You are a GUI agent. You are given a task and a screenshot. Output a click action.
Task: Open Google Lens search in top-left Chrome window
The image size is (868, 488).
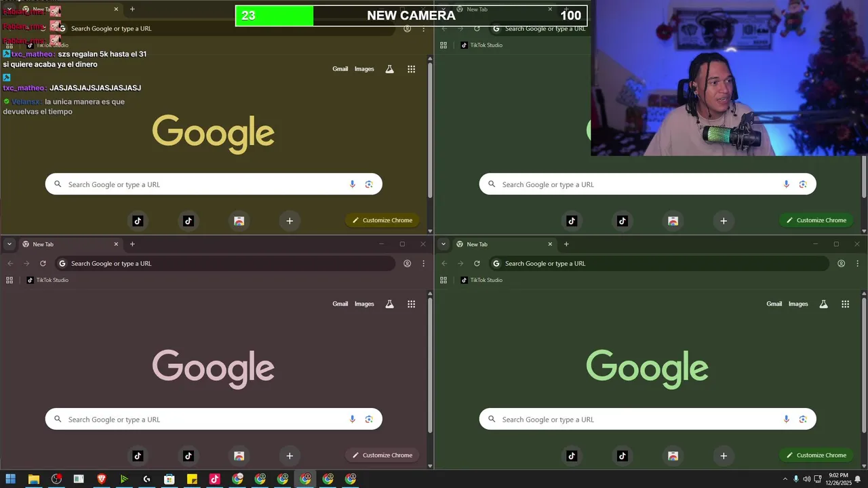tap(369, 184)
